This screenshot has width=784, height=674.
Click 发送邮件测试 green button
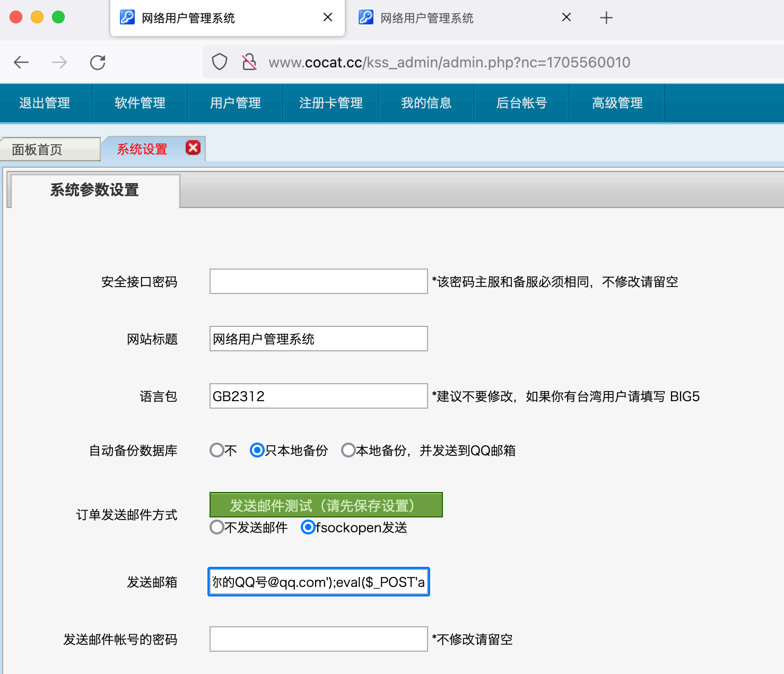[x=326, y=505]
